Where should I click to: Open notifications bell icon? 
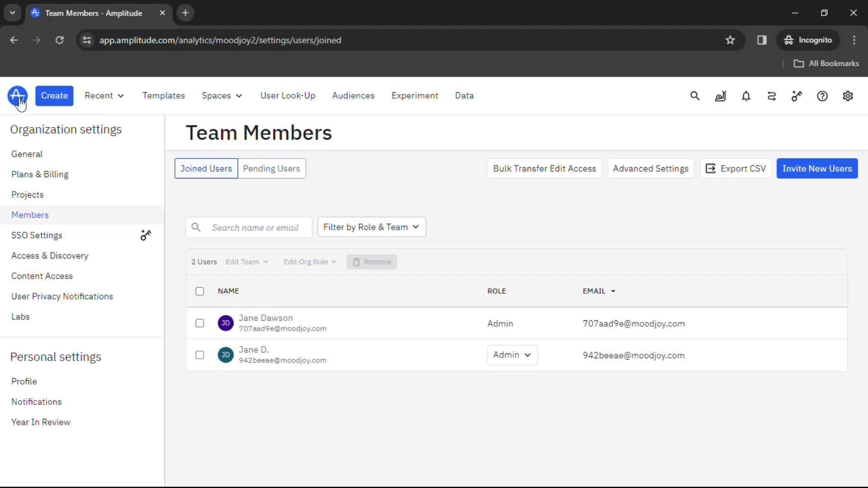pyautogui.click(x=746, y=96)
